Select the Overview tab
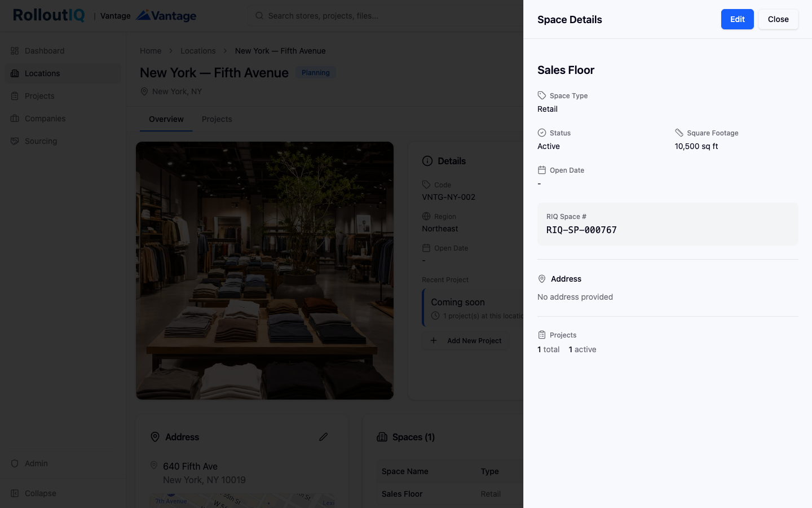This screenshot has height=508, width=812. tap(166, 119)
